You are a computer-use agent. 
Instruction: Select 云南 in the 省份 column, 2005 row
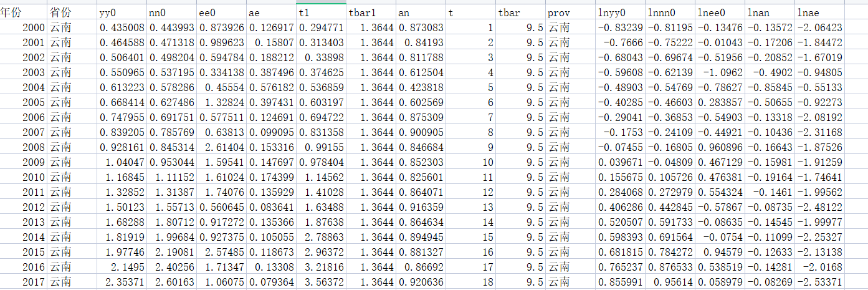(x=72, y=102)
